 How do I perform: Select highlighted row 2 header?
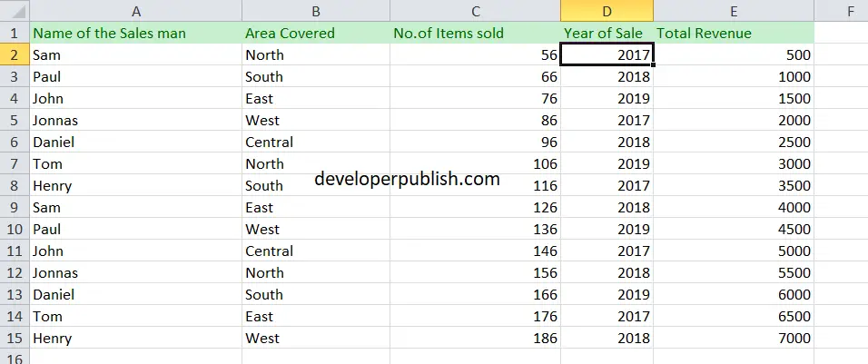15,54
